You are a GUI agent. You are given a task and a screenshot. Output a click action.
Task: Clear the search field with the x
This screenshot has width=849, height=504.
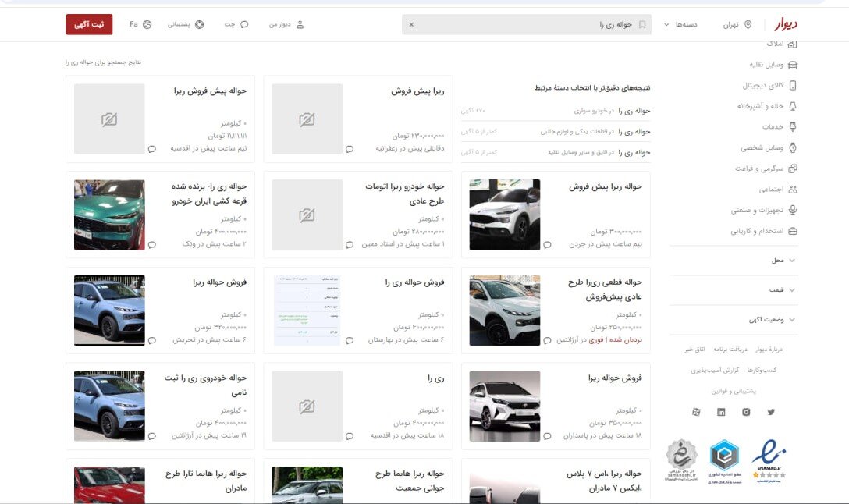[x=410, y=24]
